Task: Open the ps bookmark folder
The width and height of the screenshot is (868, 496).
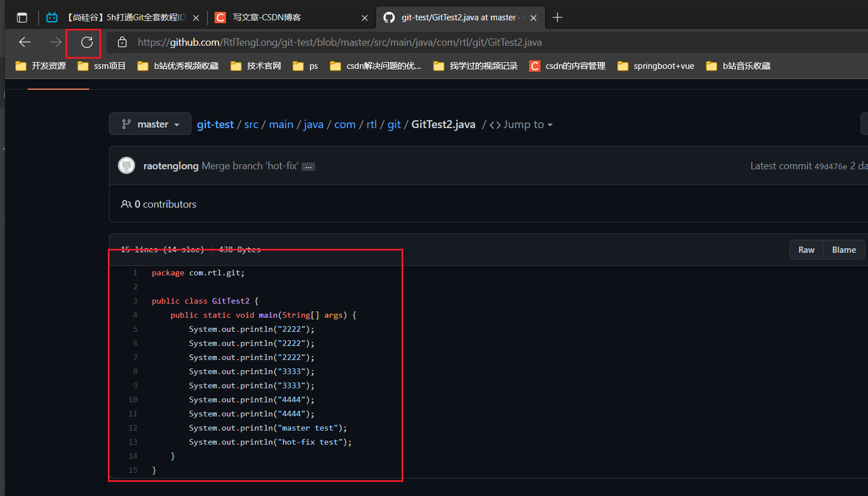Action: click(306, 66)
